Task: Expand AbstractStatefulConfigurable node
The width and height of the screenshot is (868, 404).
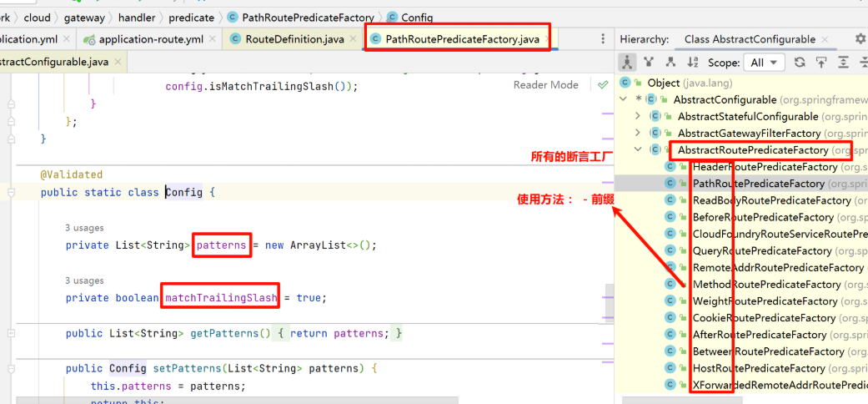Action: (x=638, y=116)
